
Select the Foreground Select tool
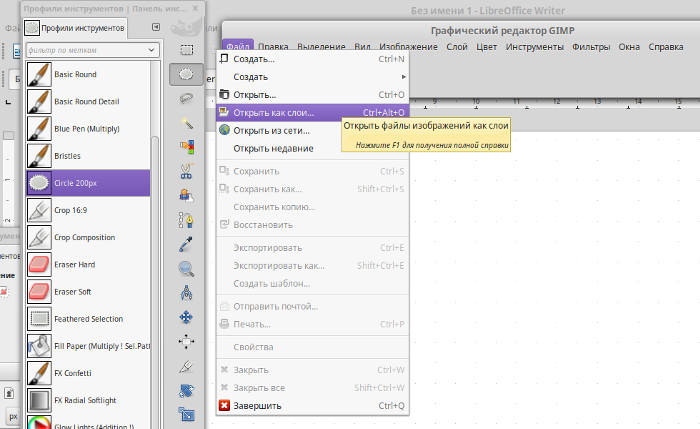click(187, 195)
